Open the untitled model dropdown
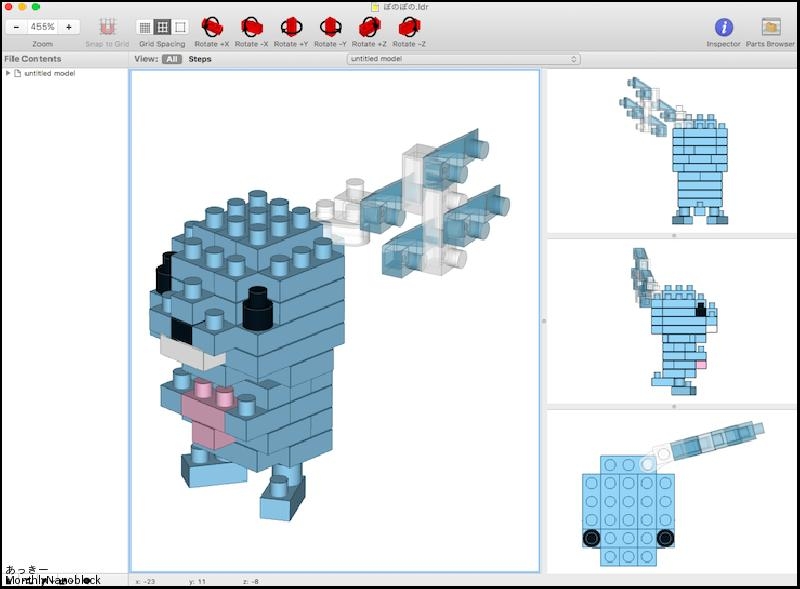Viewport: 800px width, 589px height. (463, 59)
